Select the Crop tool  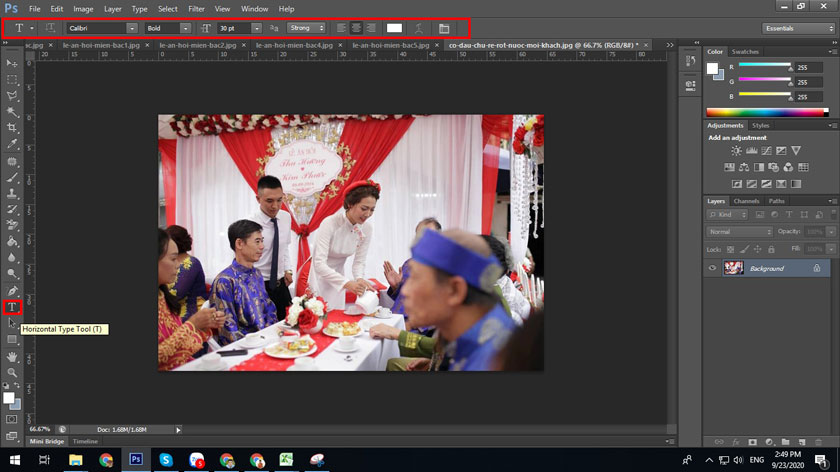[x=12, y=128]
